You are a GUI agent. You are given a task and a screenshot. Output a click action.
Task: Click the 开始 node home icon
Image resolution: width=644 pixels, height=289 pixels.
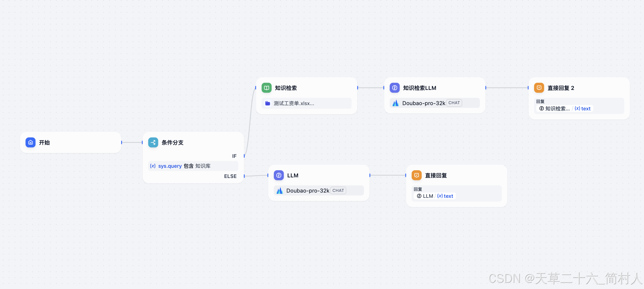point(30,142)
